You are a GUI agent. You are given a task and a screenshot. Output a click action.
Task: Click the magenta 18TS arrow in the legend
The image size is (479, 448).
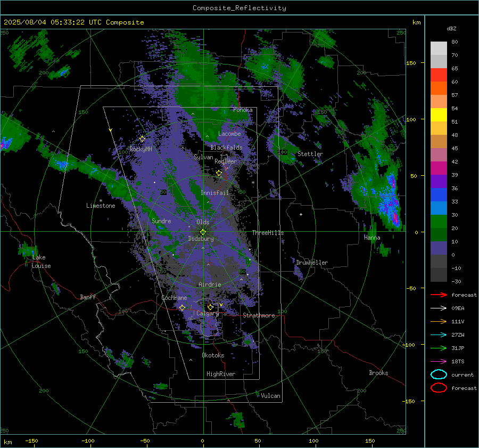tap(439, 362)
